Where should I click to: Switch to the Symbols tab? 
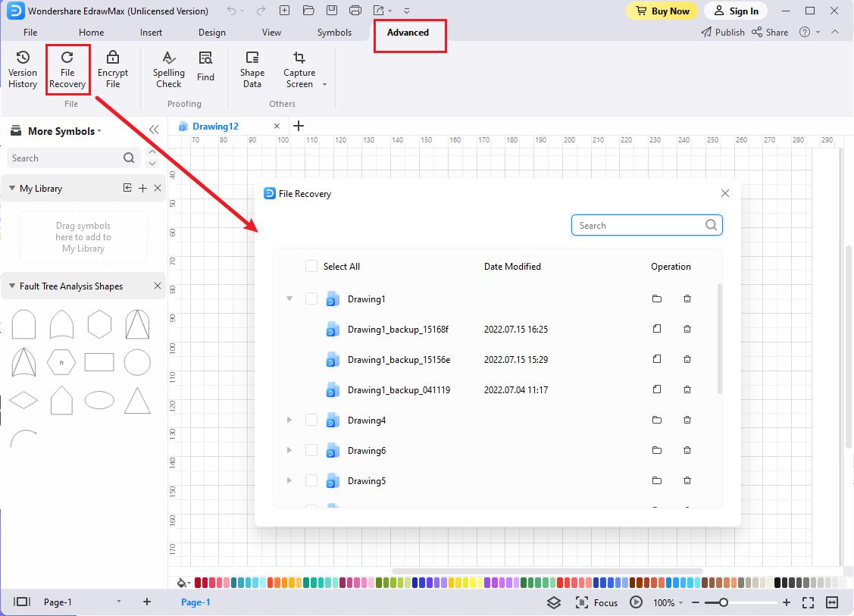click(334, 32)
